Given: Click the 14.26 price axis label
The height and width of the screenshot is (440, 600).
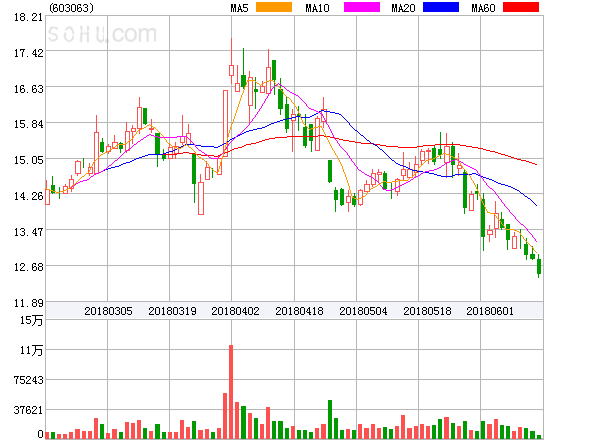Looking at the screenshot, I should (29, 196).
